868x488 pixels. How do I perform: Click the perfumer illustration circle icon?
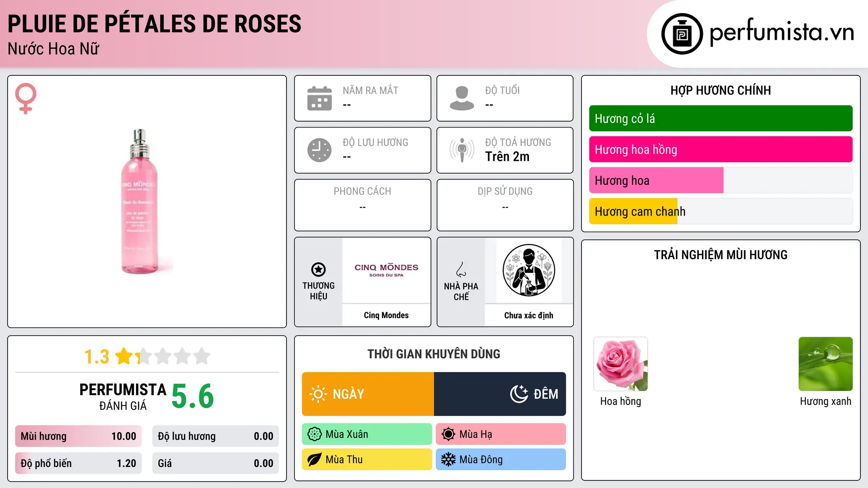529,270
